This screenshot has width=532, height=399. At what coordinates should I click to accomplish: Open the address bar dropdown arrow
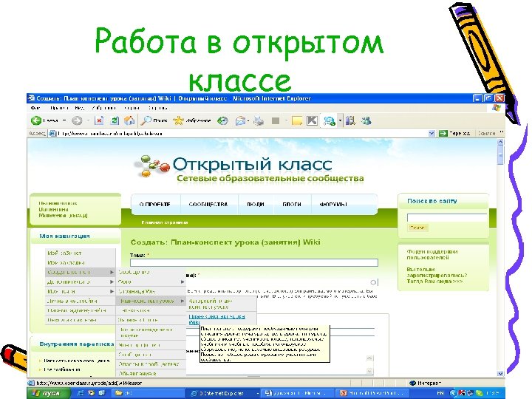432,133
